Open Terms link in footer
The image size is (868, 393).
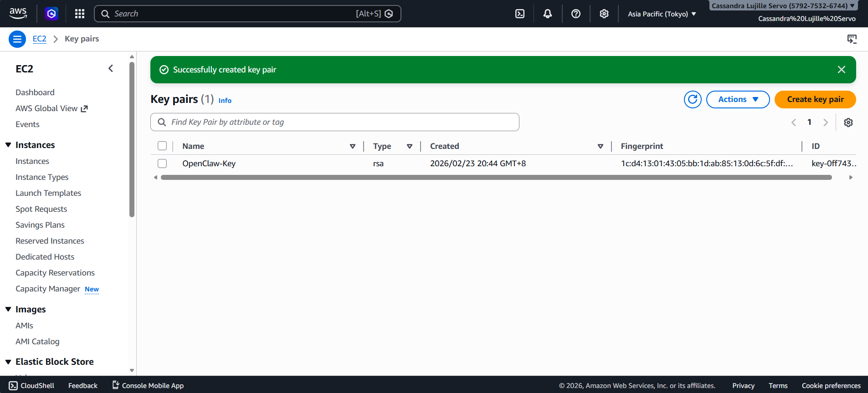click(778, 386)
